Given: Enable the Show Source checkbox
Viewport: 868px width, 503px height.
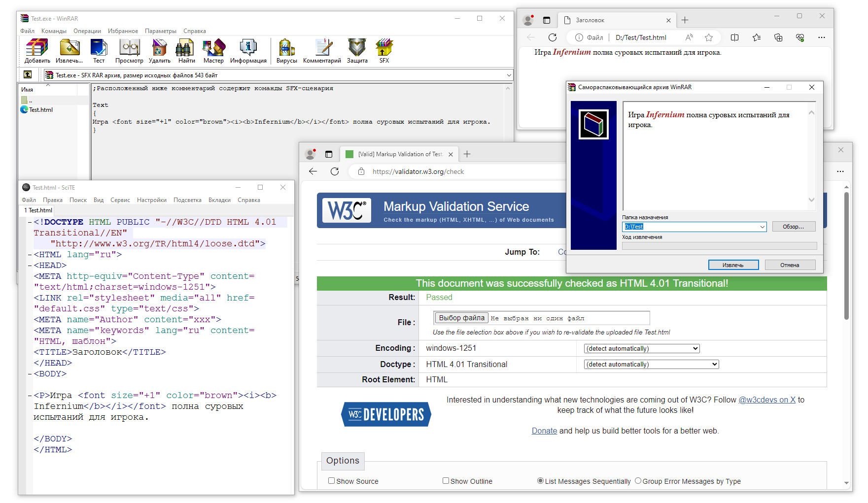Looking at the screenshot, I should [331, 481].
